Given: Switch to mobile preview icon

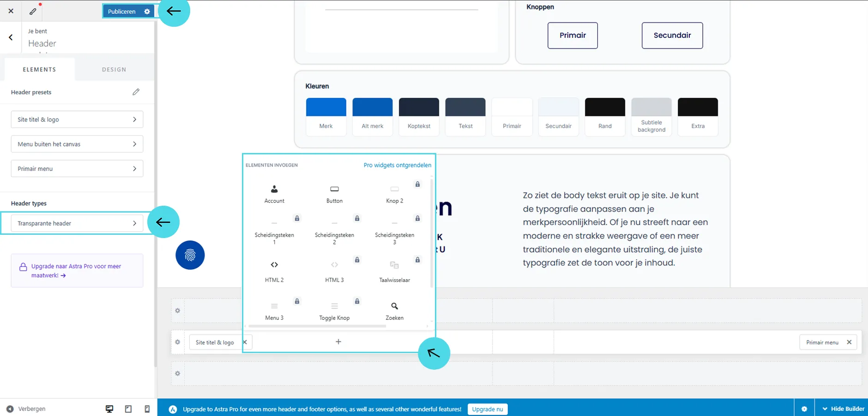Looking at the screenshot, I should 147,409.
